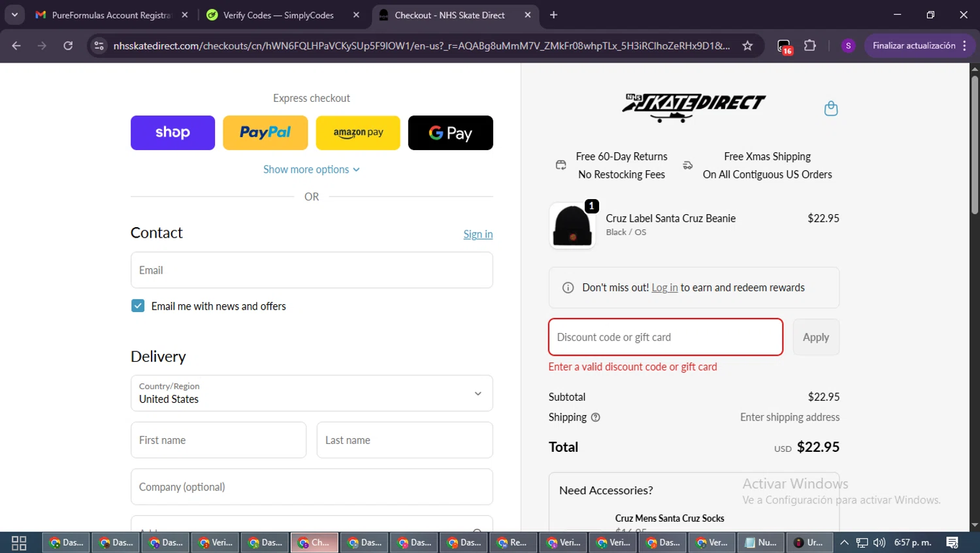Click the Cruz Mens Santa Cruz Socks item

(670, 518)
